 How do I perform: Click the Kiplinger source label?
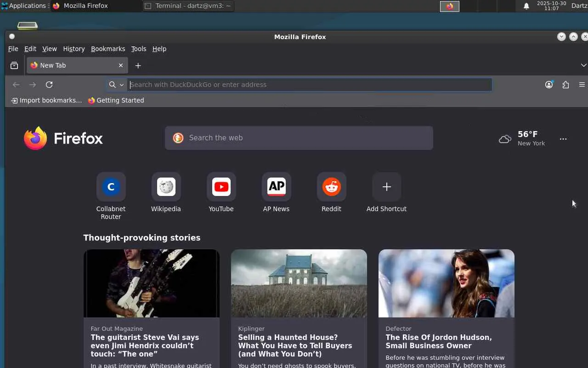pyautogui.click(x=251, y=329)
